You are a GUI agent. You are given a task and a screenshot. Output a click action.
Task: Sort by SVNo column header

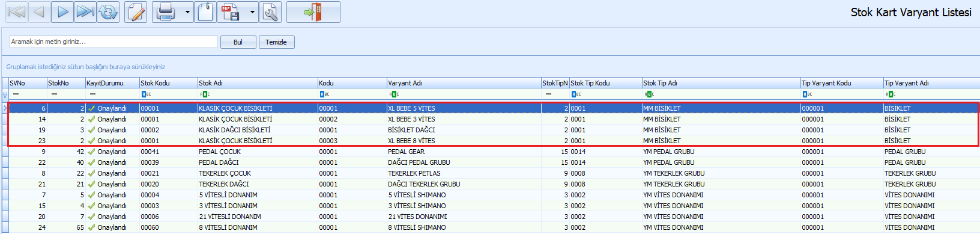click(28, 83)
